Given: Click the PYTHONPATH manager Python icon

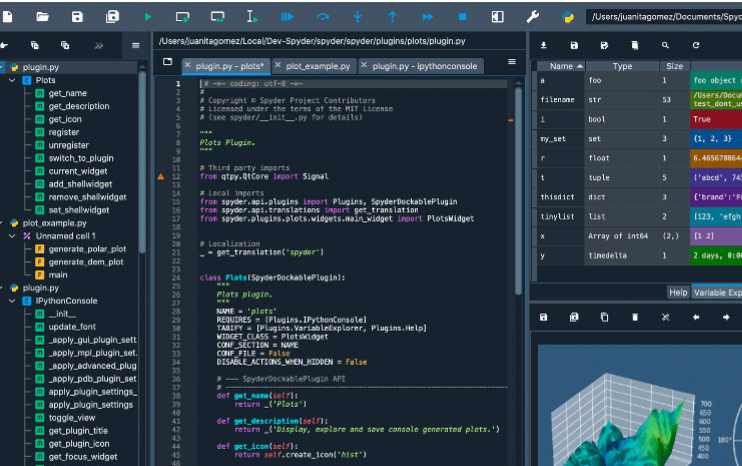Looking at the screenshot, I should pos(568,17).
